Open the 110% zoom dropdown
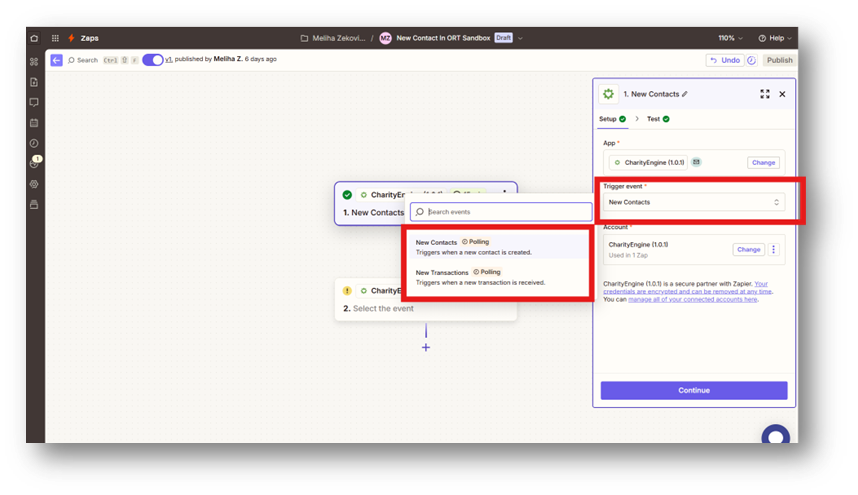 (x=730, y=38)
